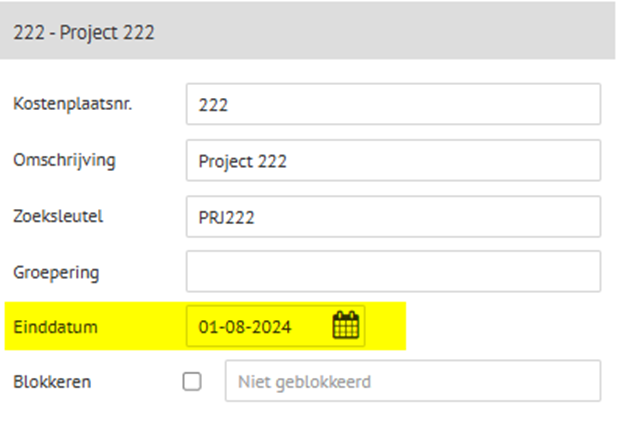Viewport: 620px width, 430px height.
Task: Click the Kostenplaatsnr. label
Action: [x=73, y=104]
